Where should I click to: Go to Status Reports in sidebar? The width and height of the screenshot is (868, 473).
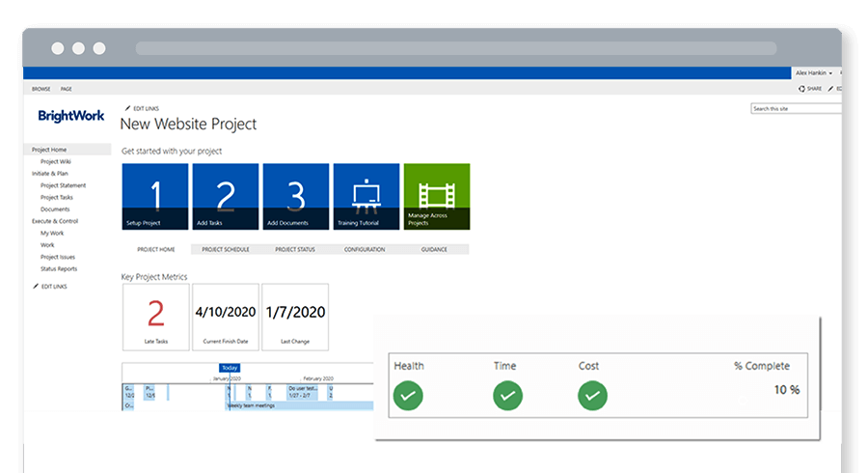click(59, 268)
